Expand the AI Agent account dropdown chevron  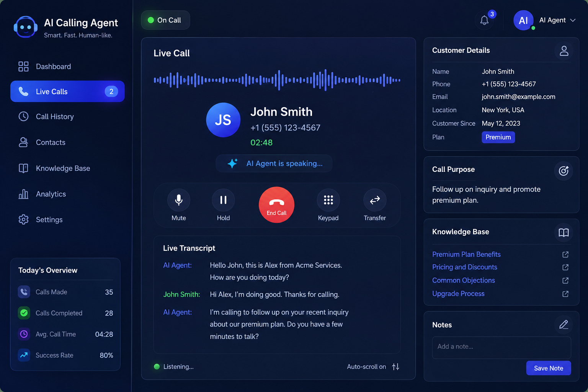click(573, 20)
